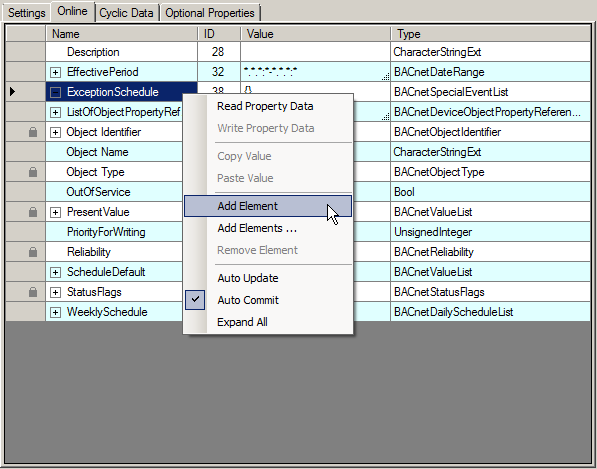The image size is (597, 469).
Task: Expand the ListOfObjectPropertyRef row
Action: coord(56,112)
